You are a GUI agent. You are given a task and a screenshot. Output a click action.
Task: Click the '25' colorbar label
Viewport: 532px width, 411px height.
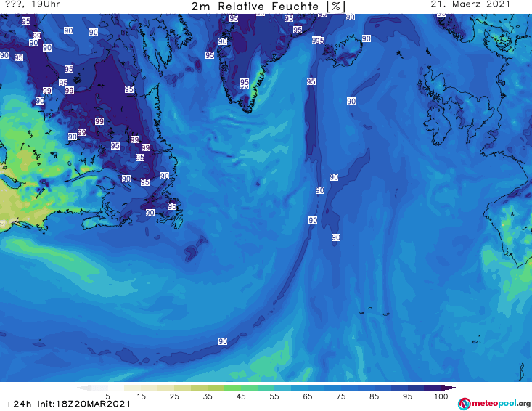(x=174, y=396)
